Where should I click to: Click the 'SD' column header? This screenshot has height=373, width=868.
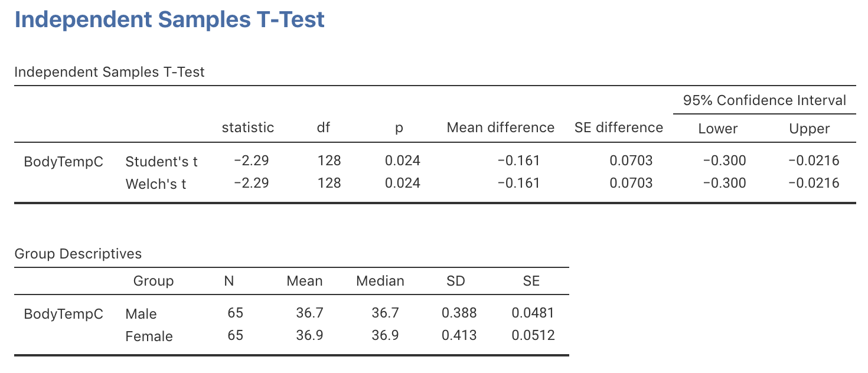456,281
